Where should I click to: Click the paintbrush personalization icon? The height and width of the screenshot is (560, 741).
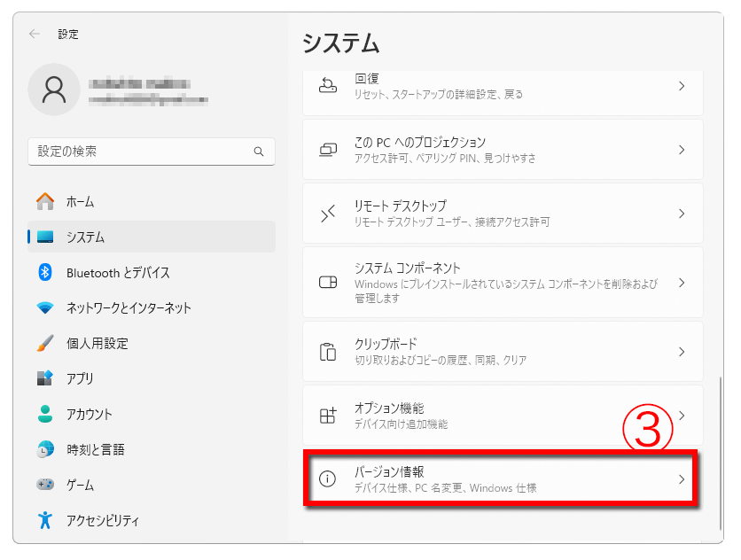pos(45,344)
